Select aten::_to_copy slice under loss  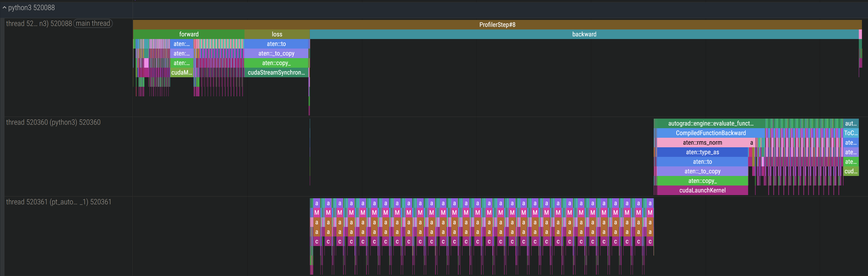(x=276, y=54)
